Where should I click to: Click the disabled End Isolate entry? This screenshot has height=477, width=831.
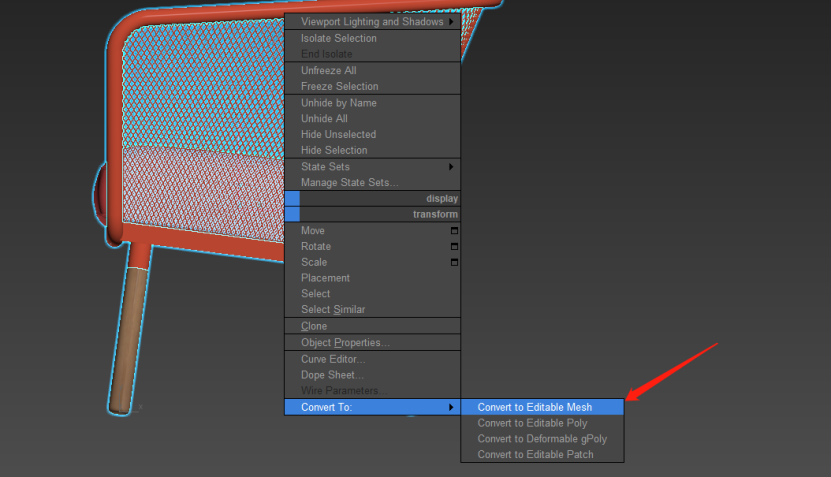(x=372, y=54)
